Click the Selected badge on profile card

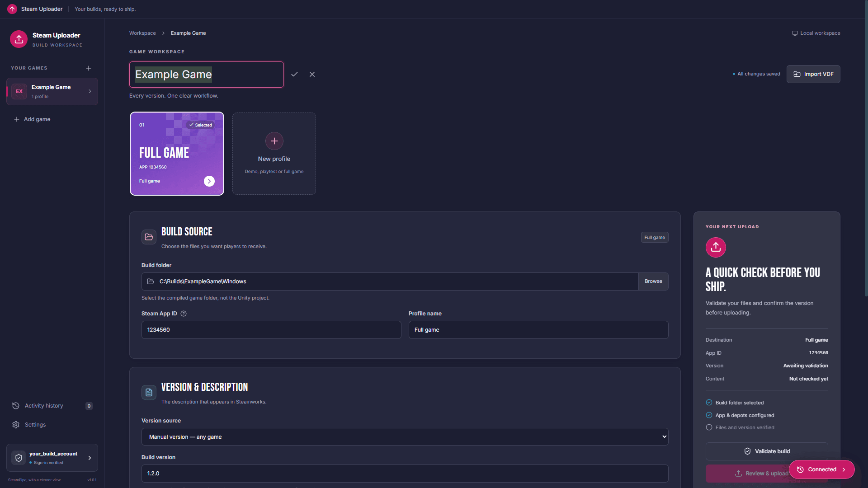pyautogui.click(x=200, y=125)
